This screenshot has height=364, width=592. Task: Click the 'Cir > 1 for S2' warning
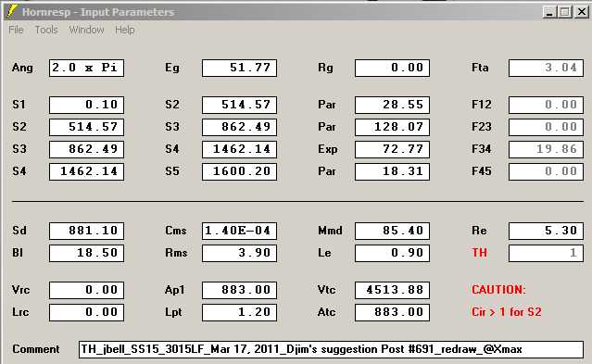pos(506,312)
